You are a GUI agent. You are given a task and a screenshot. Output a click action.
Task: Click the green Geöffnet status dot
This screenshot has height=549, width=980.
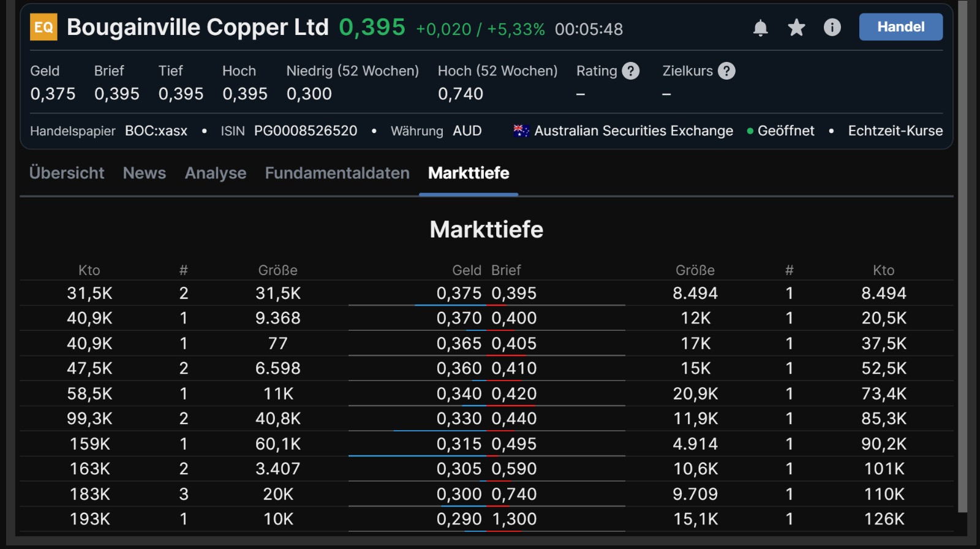pyautogui.click(x=750, y=131)
